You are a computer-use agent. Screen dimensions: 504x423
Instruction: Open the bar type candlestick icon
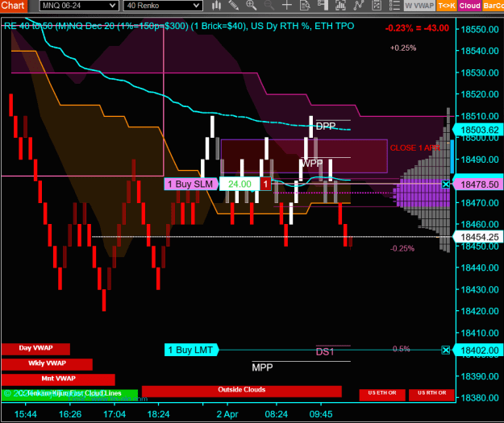[216, 6]
